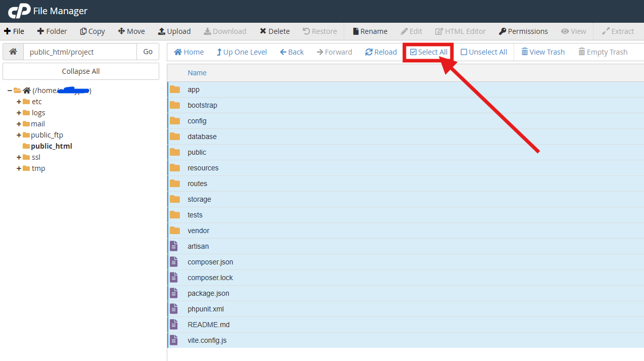Click the Go button
The height and width of the screenshot is (361, 644).
pos(148,52)
